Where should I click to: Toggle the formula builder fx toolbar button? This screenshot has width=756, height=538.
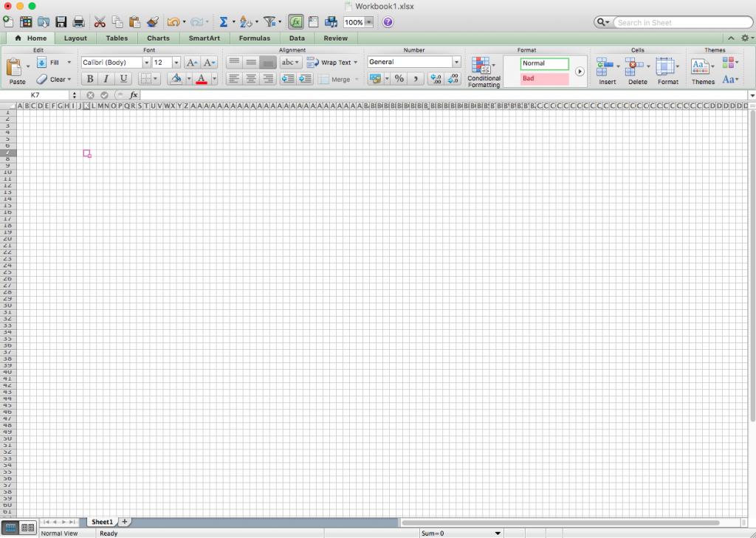(x=295, y=22)
